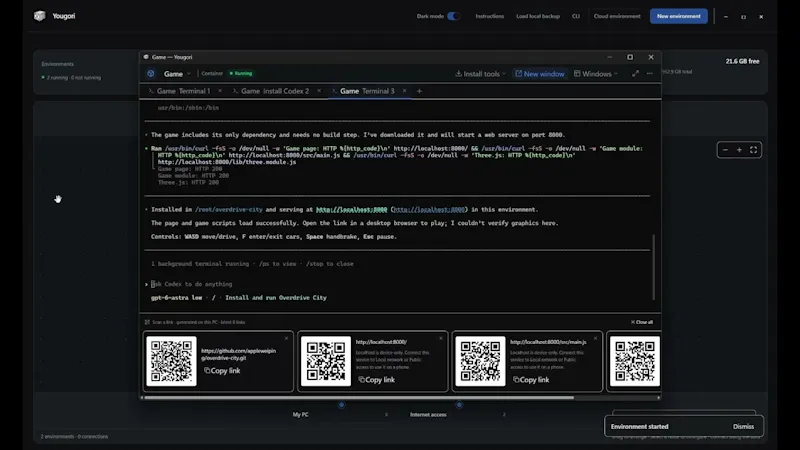The image size is (800, 450).
Task: Click the 2 running status text
Action: point(71,78)
